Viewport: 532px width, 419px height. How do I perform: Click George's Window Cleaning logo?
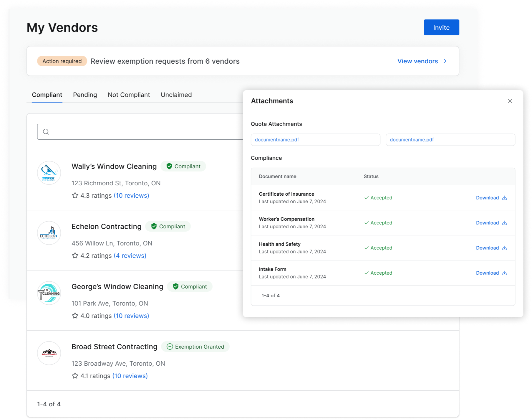pos(49,293)
